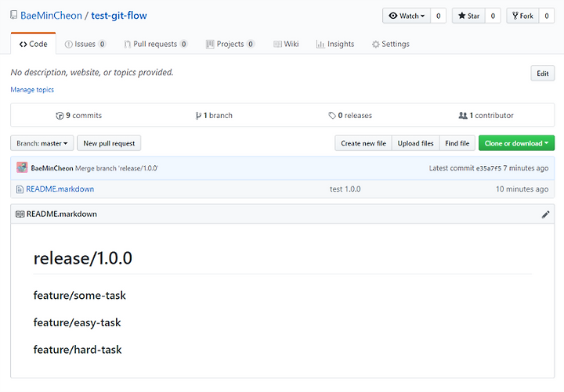Click the contributor people icon
Screen dimensions: 564x392
click(x=463, y=115)
